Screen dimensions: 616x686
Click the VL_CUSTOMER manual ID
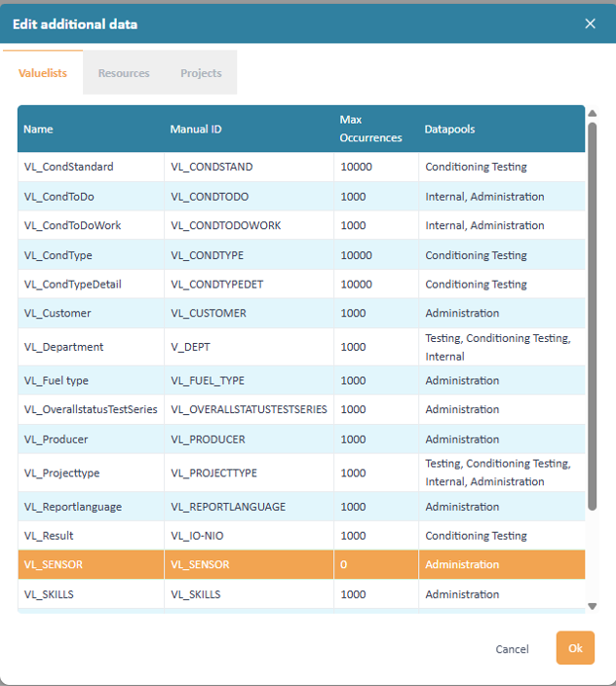click(209, 313)
